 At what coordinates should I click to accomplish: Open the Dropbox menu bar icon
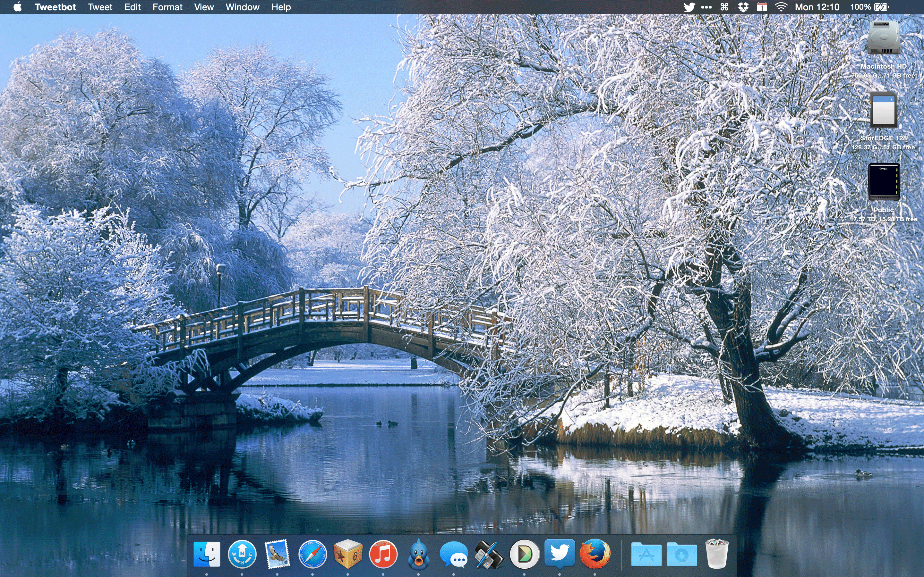(743, 7)
